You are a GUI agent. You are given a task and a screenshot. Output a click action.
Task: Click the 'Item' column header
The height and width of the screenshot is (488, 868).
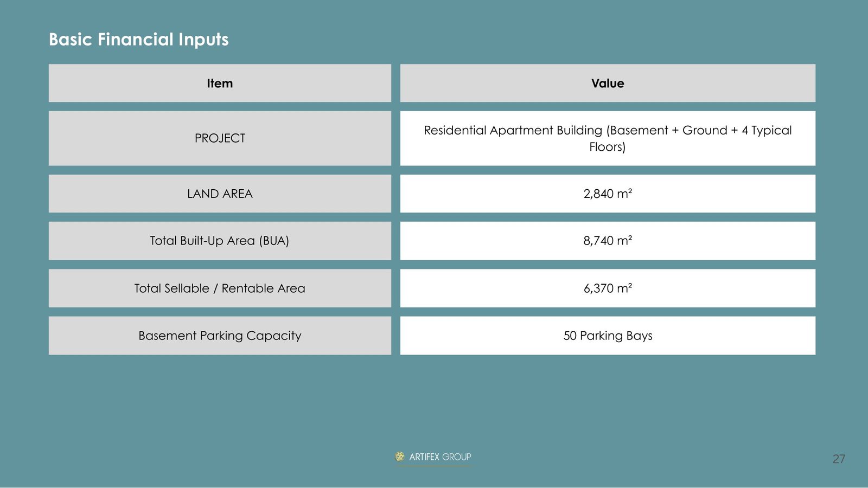[220, 83]
